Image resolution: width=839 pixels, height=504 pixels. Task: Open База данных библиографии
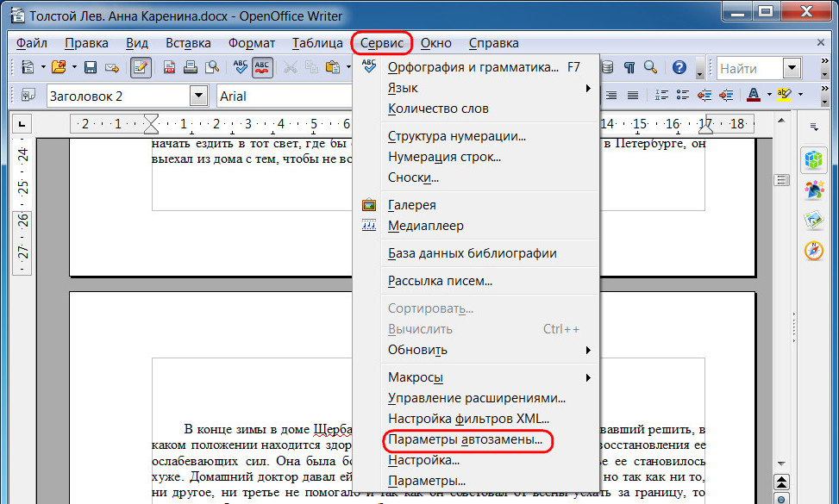point(476,253)
